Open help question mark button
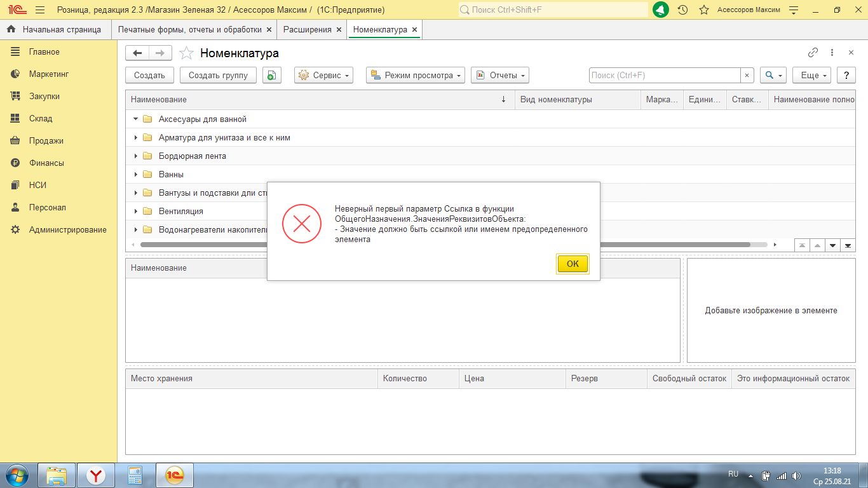Screen dimensions: 868x488 846,75
